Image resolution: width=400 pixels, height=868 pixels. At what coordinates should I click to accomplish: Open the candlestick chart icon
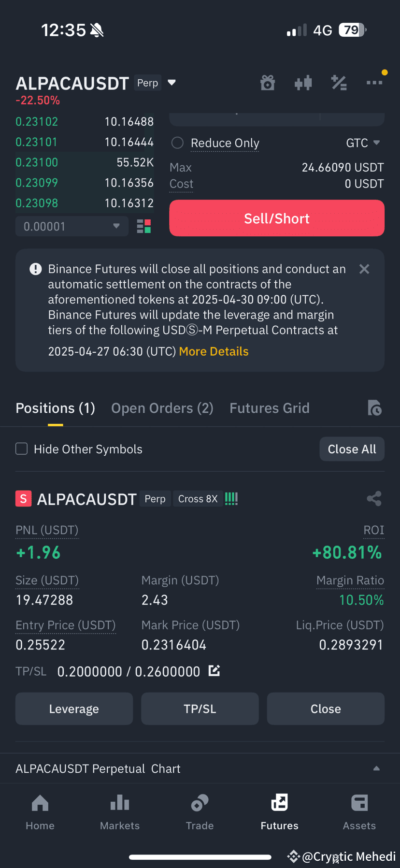[x=303, y=83]
